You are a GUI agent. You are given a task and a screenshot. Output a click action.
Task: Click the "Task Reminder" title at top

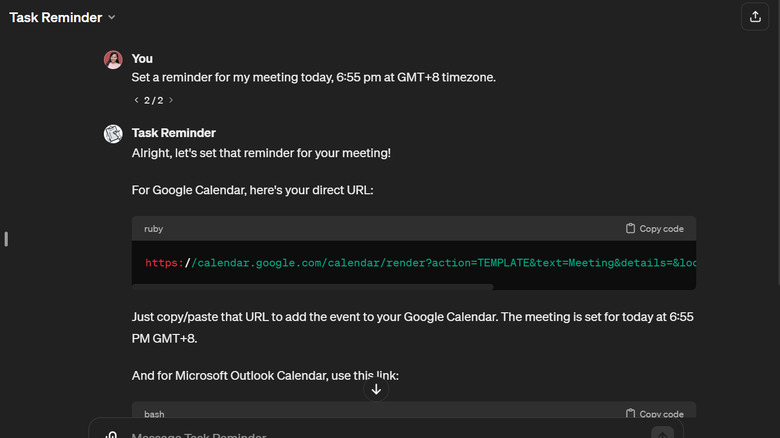coord(56,17)
